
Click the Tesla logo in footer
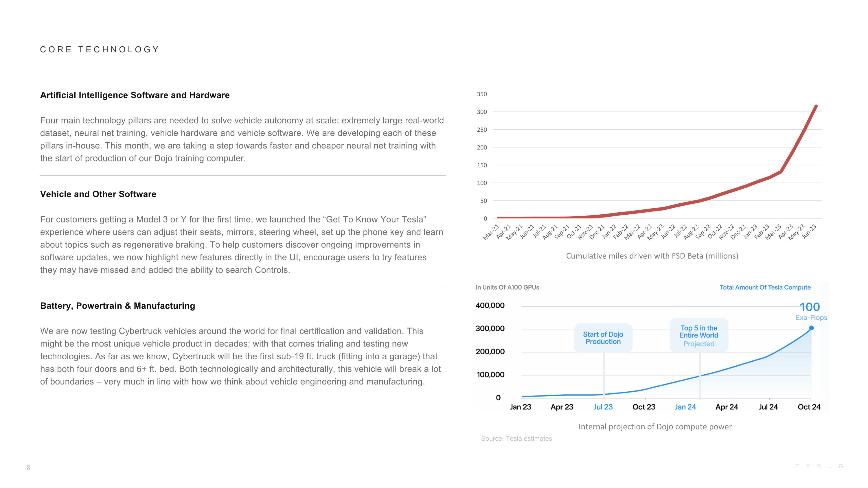click(x=819, y=466)
